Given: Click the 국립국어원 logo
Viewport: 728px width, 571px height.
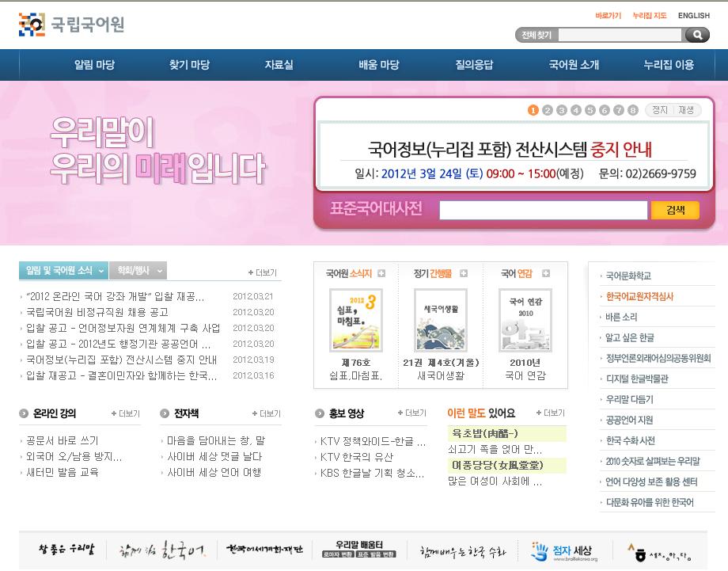Looking at the screenshot, I should click(x=71, y=25).
